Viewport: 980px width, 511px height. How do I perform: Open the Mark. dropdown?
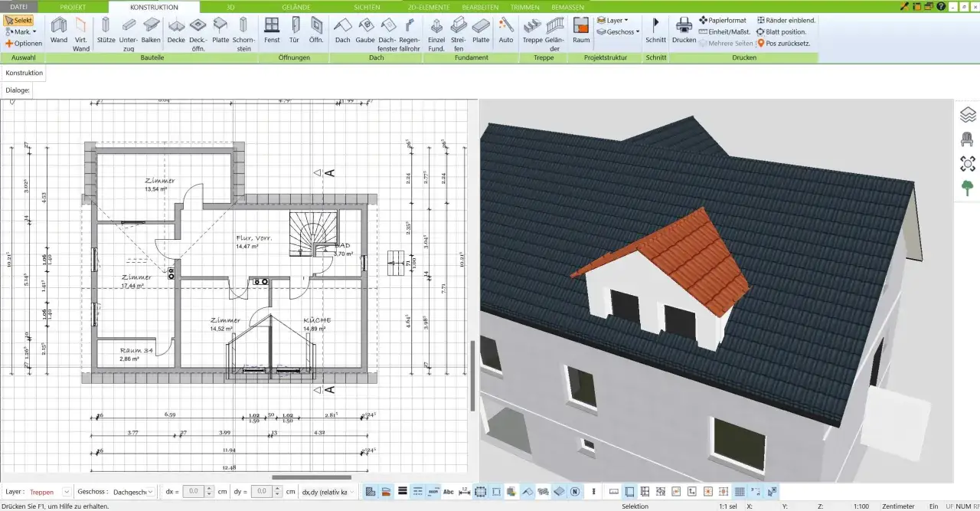(21, 31)
